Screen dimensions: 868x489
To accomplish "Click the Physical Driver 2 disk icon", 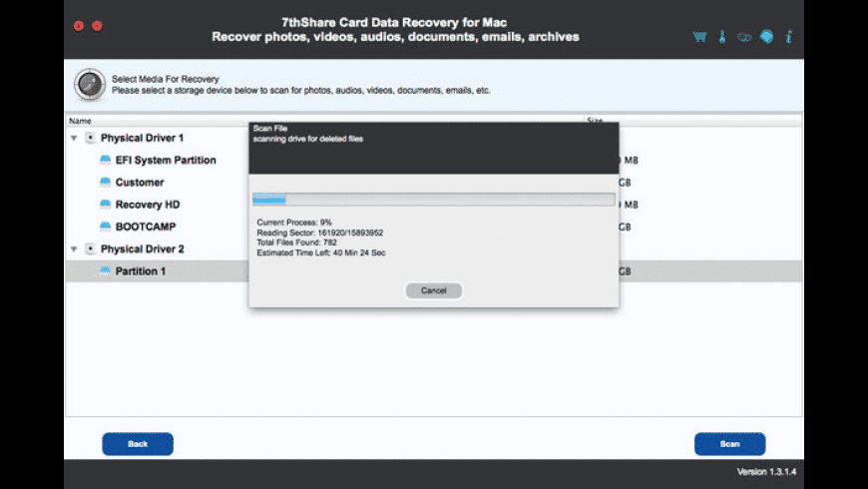I will pos(90,249).
